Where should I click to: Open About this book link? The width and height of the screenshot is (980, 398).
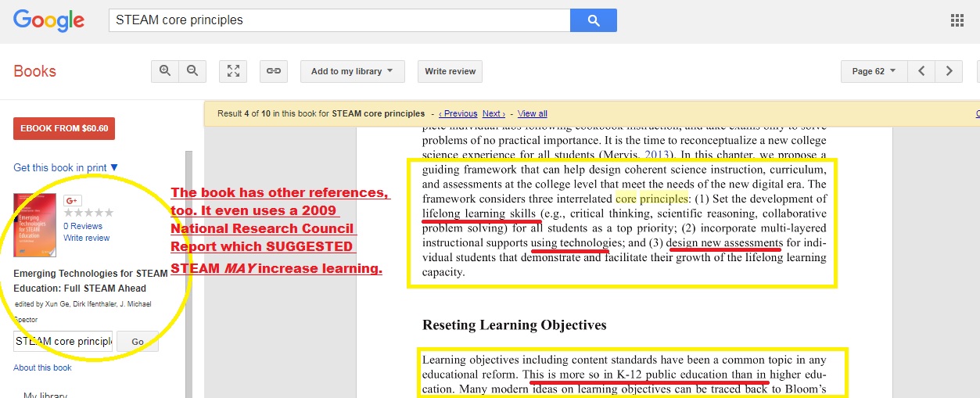coord(42,368)
